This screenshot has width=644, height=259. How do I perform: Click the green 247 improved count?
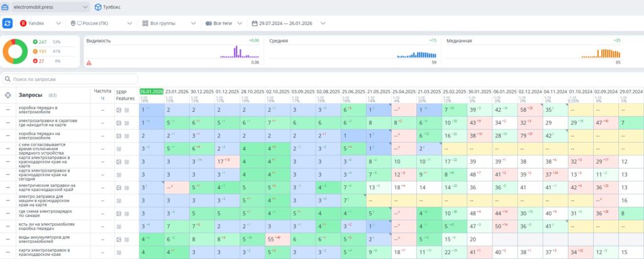42,42
